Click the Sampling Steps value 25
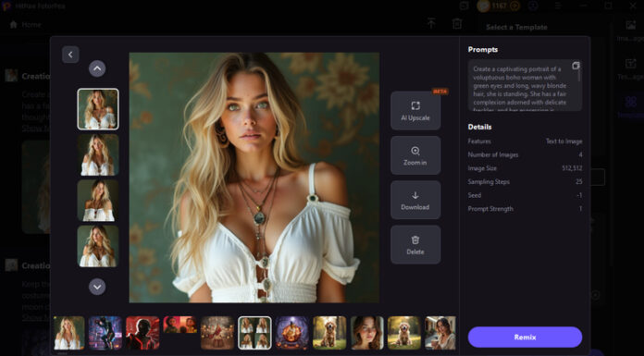Image resolution: width=644 pixels, height=356 pixels. coord(578,182)
